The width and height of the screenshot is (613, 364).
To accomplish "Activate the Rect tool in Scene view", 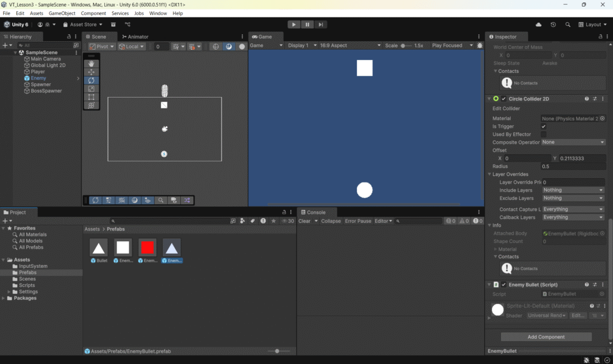I will pos(91,97).
